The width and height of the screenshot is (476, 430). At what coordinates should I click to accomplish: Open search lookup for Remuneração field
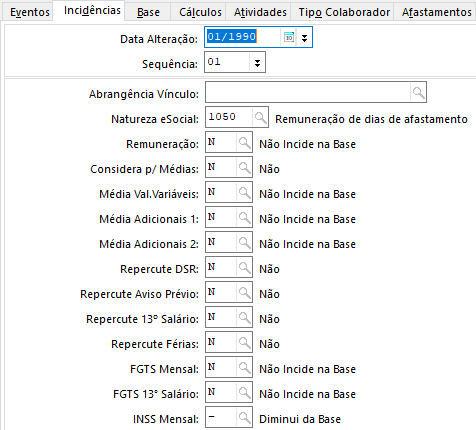click(244, 142)
